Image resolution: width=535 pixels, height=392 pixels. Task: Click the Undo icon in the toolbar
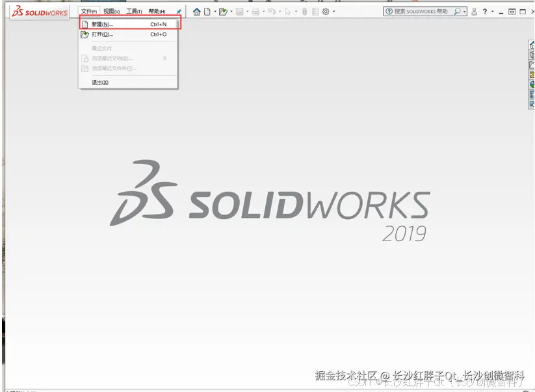pos(272,11)
